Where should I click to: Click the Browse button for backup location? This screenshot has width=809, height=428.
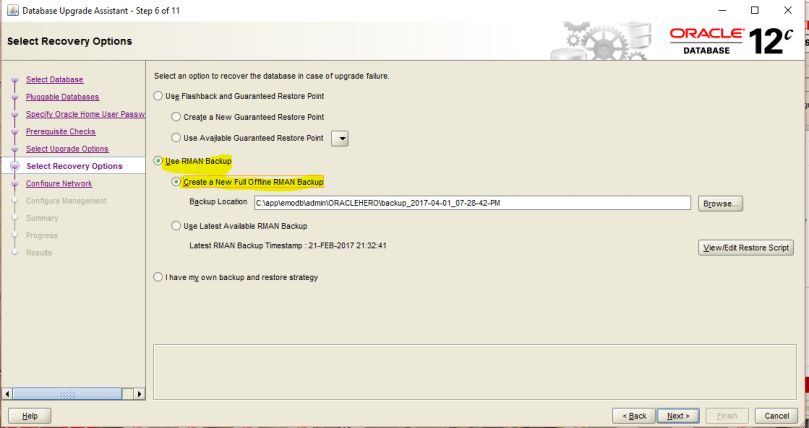[x=720, y=203]
